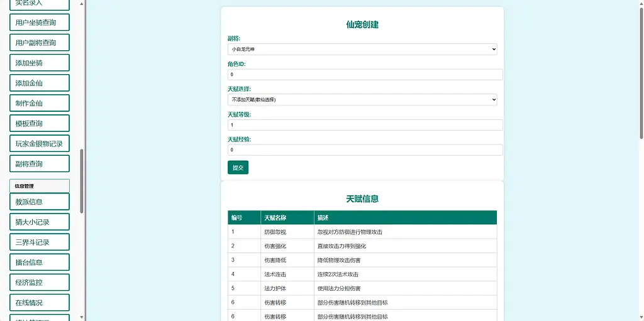The image size is (644, 321).
Task: Click the 天赋经验 input field
Action: click(365, 150)
